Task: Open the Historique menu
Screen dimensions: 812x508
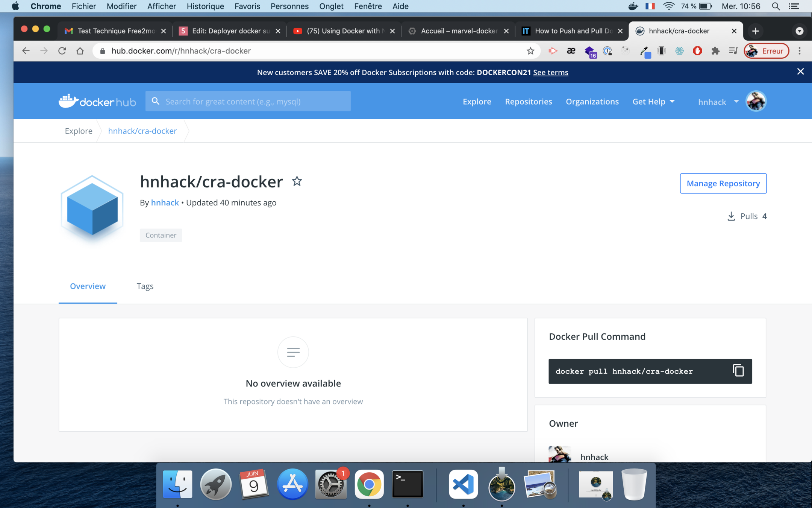Action: (205, 6)
